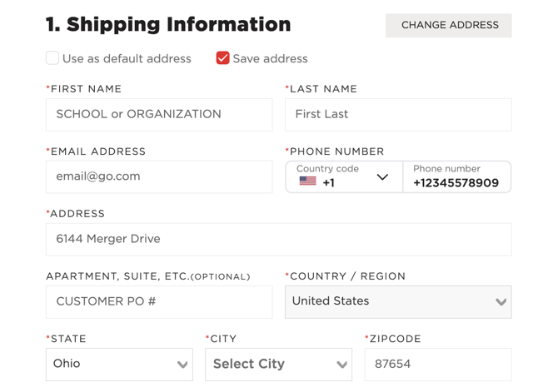Focus the Zipcode field showing 87654
The width and height of the screenshot is (558, 392).
(x=438, y=365)
